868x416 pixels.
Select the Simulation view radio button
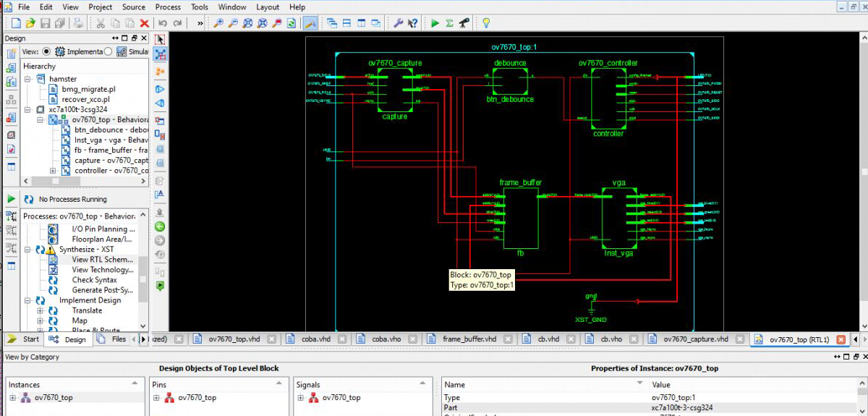coord(109,51)
